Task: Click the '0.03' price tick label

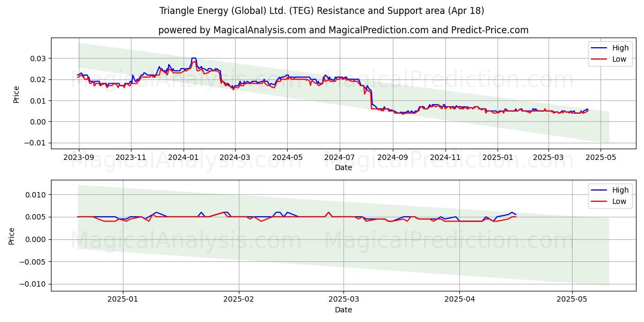Action: tap(39, 58)
